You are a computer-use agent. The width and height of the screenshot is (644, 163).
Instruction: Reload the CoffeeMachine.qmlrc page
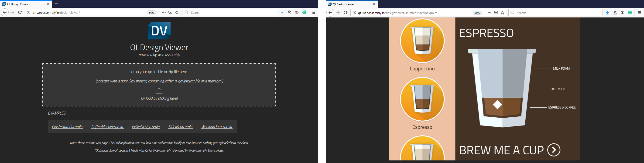click(346, 13)
